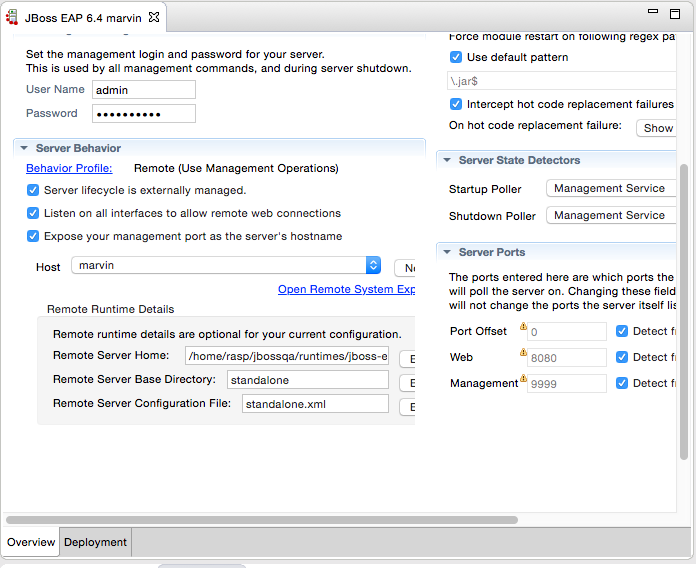Click the New host button beside Host
Viewport: 696px width, 568px height.
pyautogui.click(x=405, y=268)
